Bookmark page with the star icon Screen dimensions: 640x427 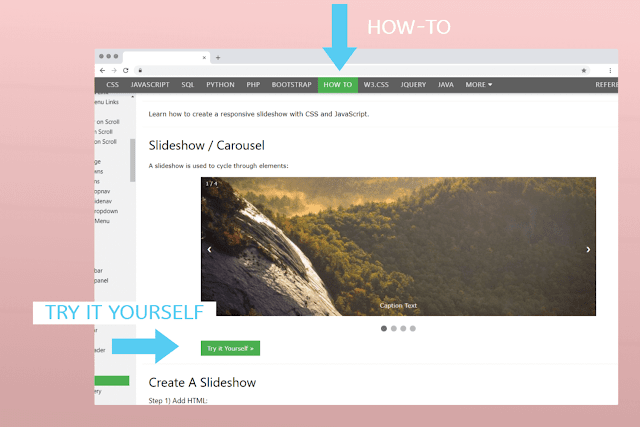click(x=584, y=71)
